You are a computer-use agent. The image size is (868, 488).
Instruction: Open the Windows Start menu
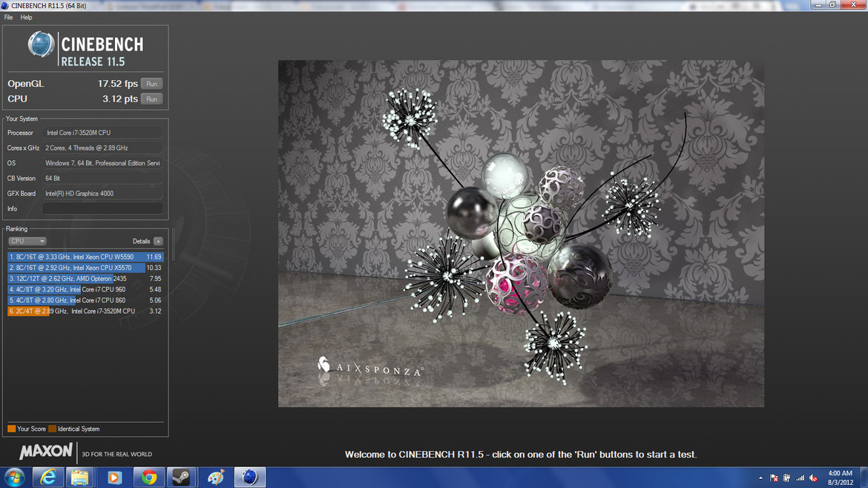pos(14,477)
